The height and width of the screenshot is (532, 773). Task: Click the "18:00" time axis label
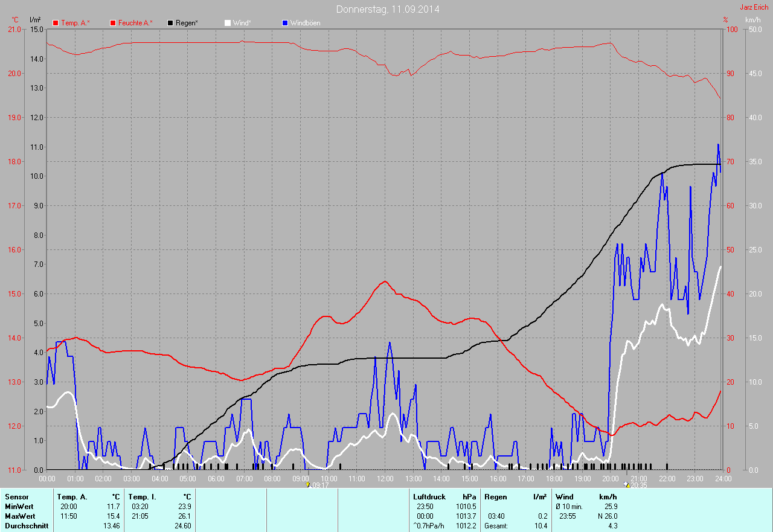554,478
